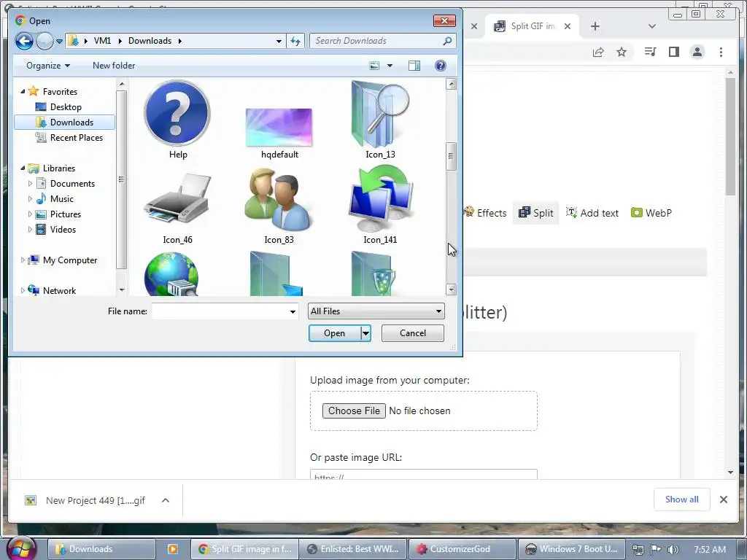Click the Forward arrow in Open dialog

point(44,41)
